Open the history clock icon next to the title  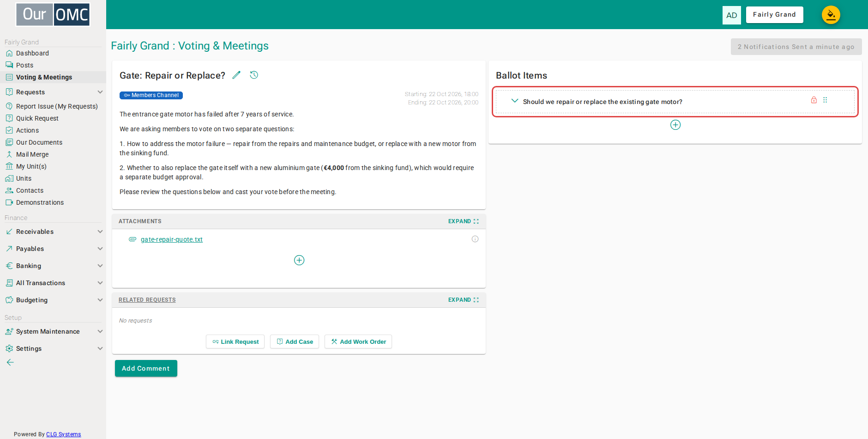click(254, 75)
